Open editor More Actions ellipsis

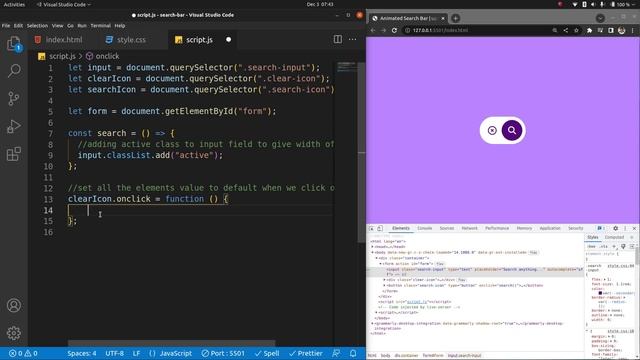[x=353, y=40]
